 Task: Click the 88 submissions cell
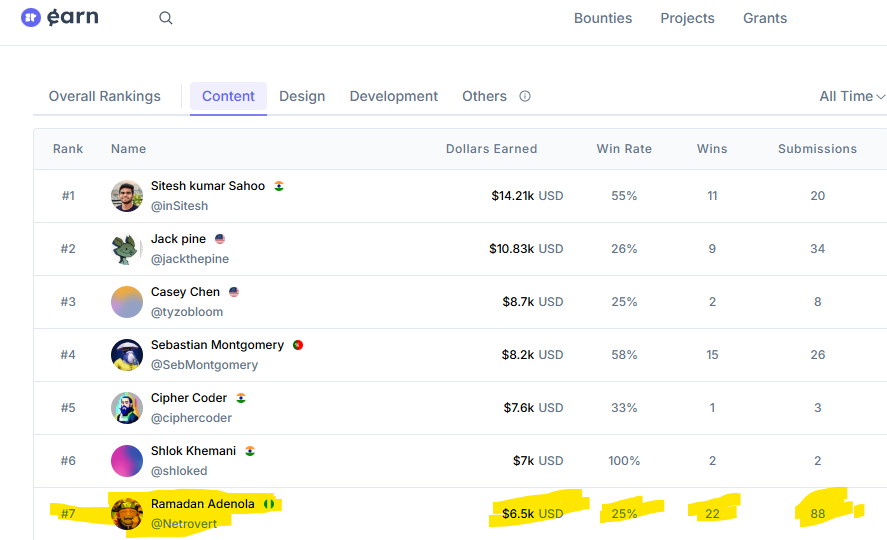point(817,513)
